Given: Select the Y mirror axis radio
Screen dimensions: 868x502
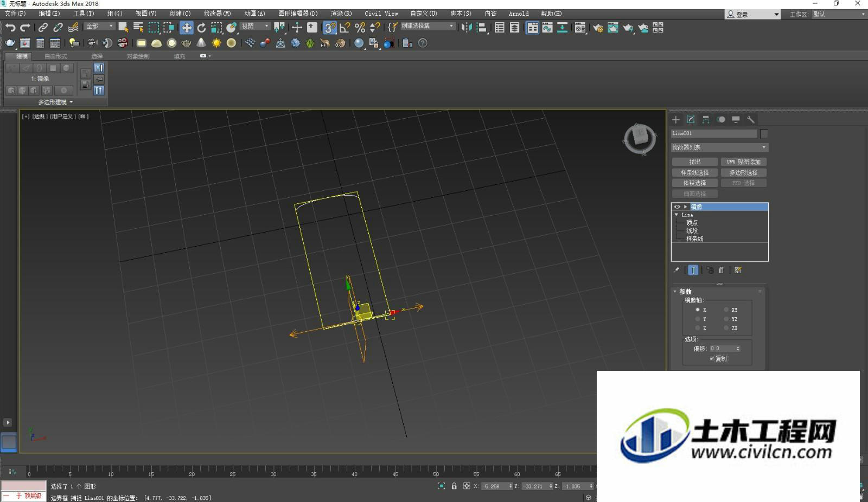Looking at the screenshot, I should [698, 319].
